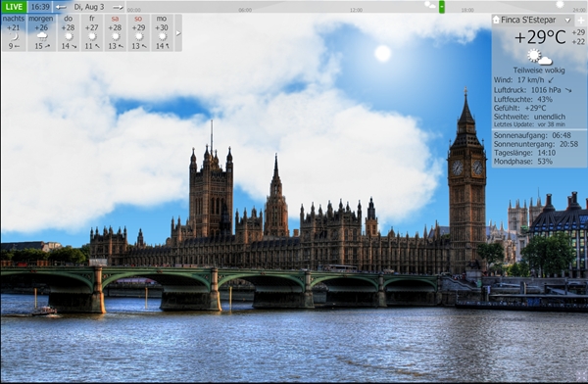Expand more forecast days with right triangle
The width and height of the screenshot is (588, 384).
[x=178, y=33]
